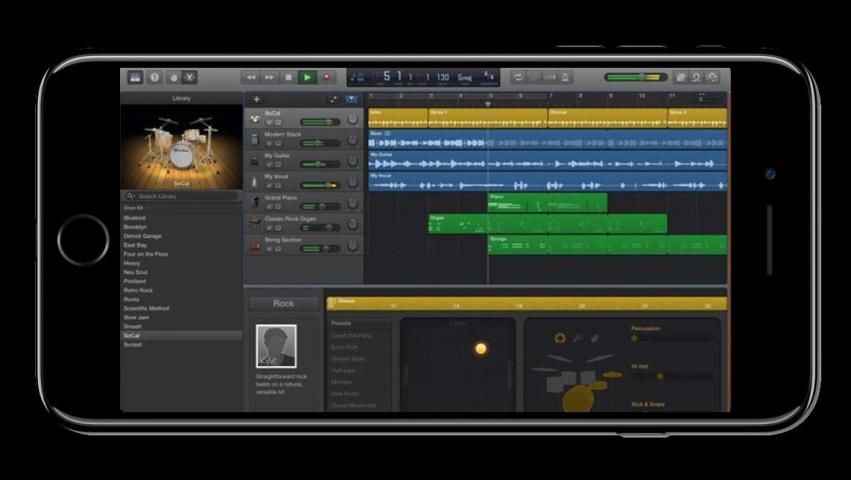Mute the Modern Stack track
This screenshot has width=851, height=480.
coord(269,143)
